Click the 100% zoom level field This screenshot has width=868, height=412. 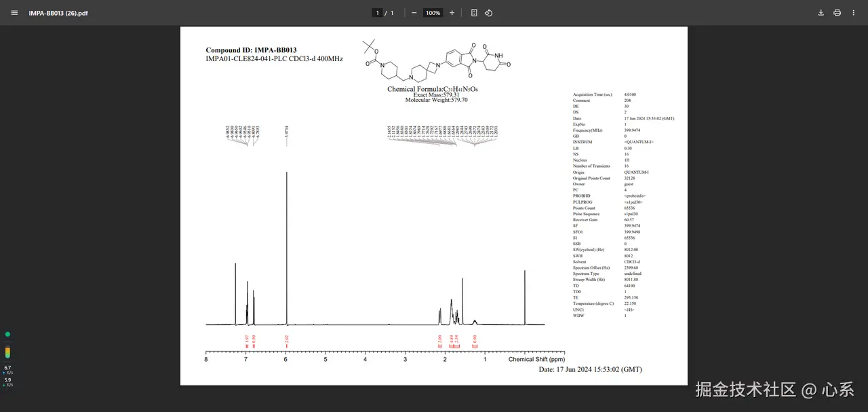433,13
